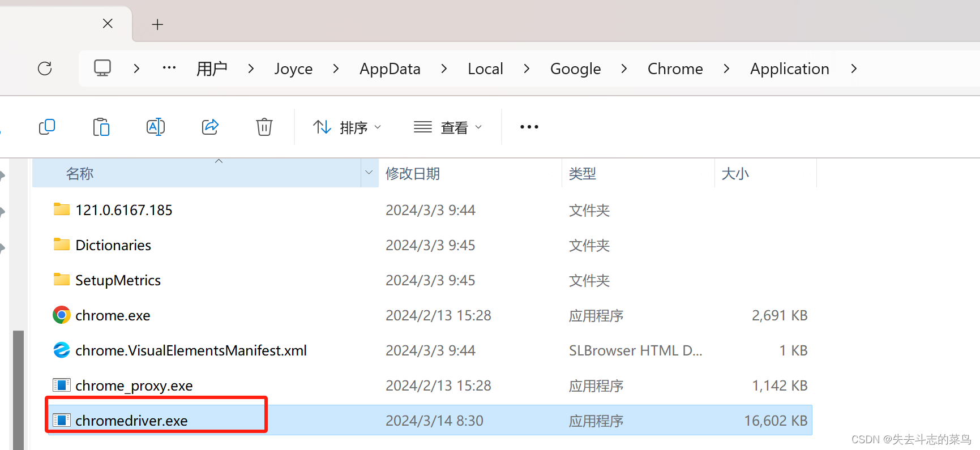Viewport: 980px width, 450px height.
Task: Click the Copy icon in the toolbar
Action: [47, 127]
